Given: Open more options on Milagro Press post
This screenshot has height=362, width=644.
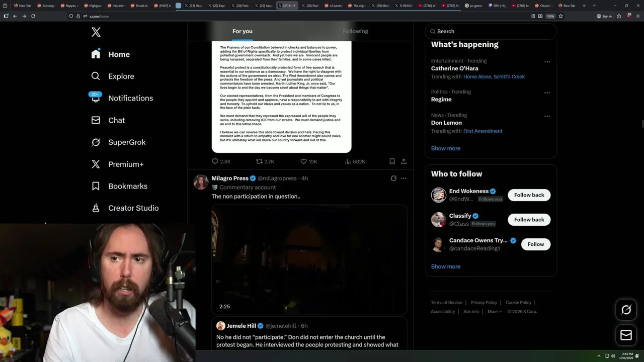Looking at the screenshot, I should (404, 178).
